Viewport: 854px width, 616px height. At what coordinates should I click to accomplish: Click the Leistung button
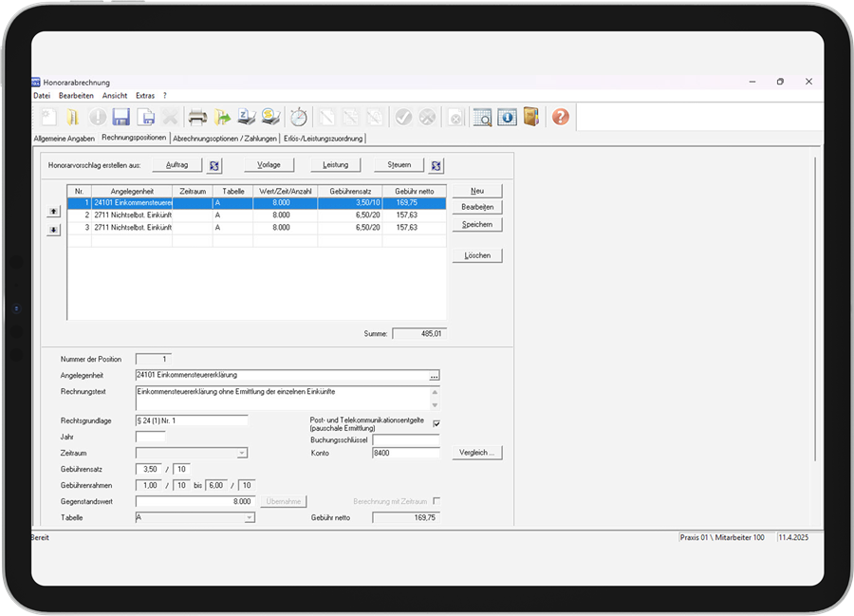point(336,164)
